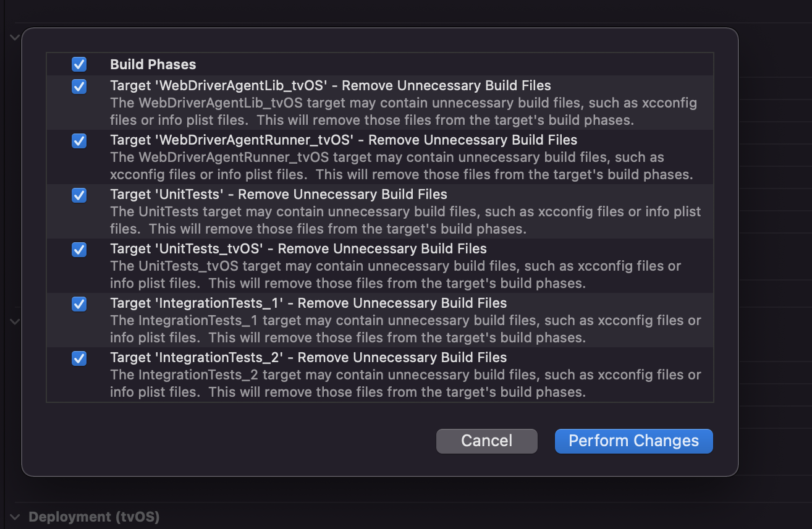This screenshot has width=812, height=529.
Task: Select the Target 'WebDriverAgentLib_tvOS' title row
Action: [331, 86]
